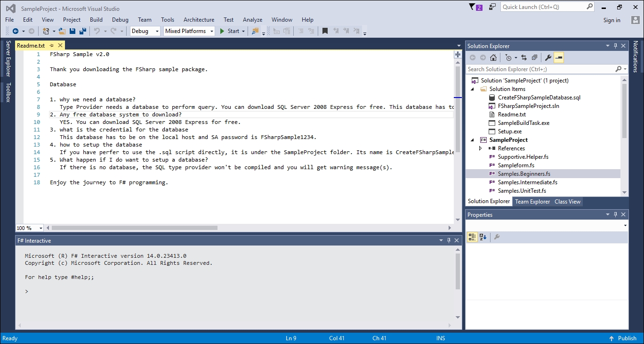Image resolution: width=644 pixels, height=344 pixels.
Task: Open the Notifications side tab
Action: pos(635,56)
